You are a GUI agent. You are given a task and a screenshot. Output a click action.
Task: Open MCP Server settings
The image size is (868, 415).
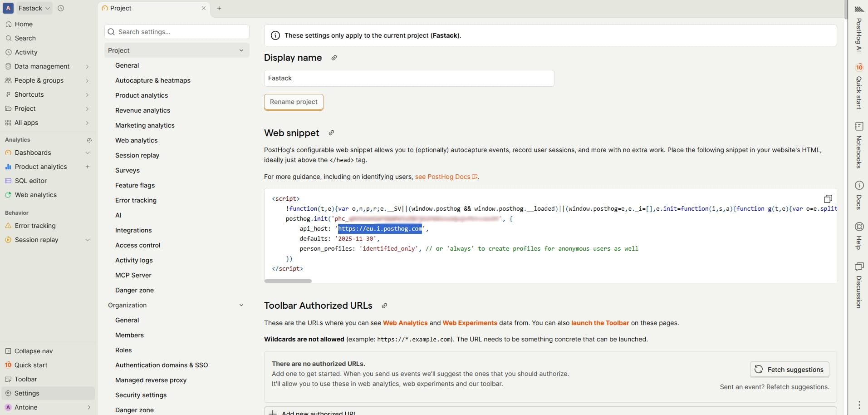[x=133, y=275]
